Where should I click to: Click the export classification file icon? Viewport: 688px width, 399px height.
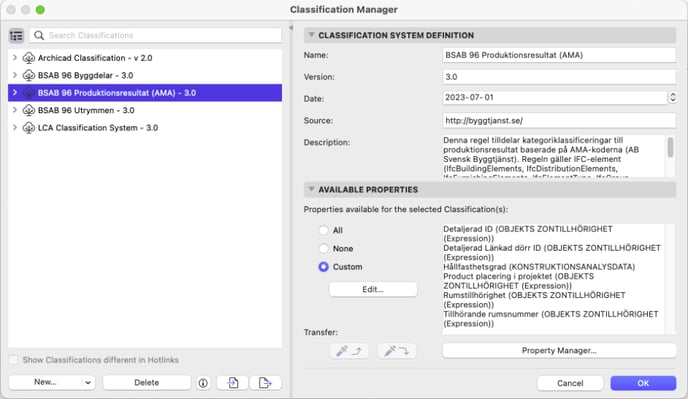(265, 383)
